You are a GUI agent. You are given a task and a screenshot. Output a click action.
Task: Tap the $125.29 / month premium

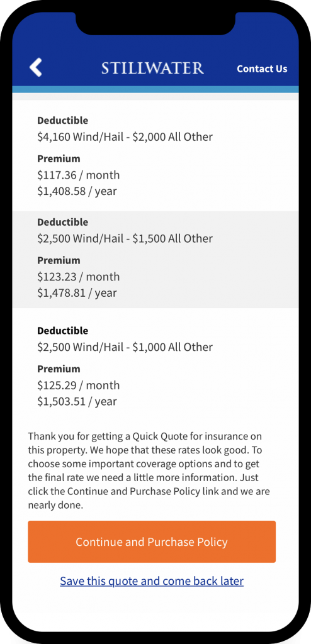[x=79, y=386]
